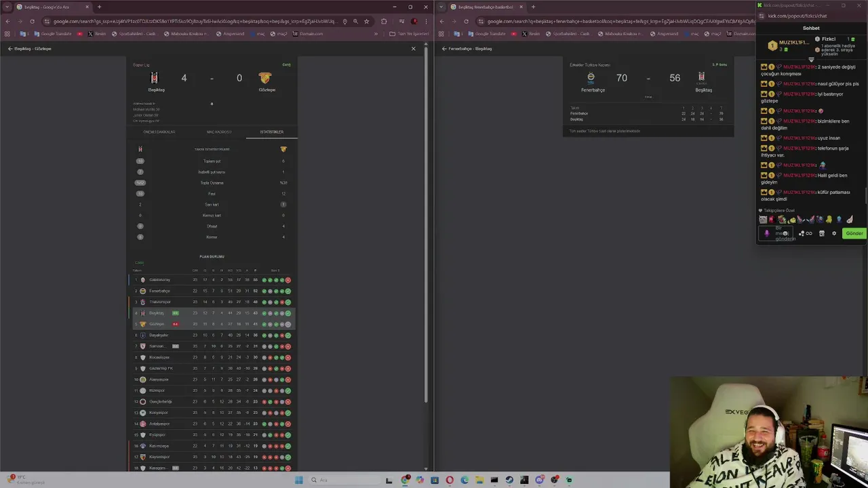The height and width of the screenshot is (488, 868).
Task: Open the infinity link icon in chat bar
Action: (809, 234)
